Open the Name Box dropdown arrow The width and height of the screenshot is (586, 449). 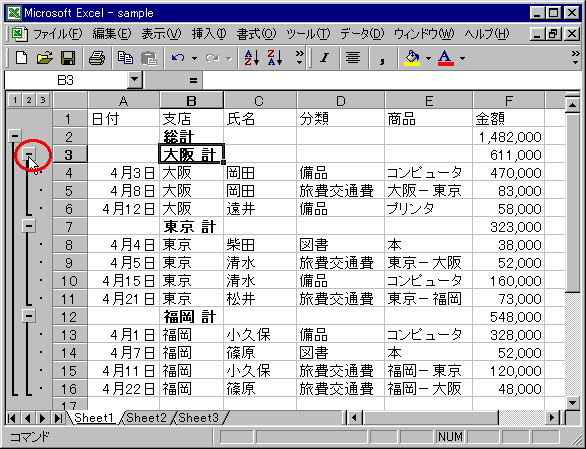coord(135,80)
